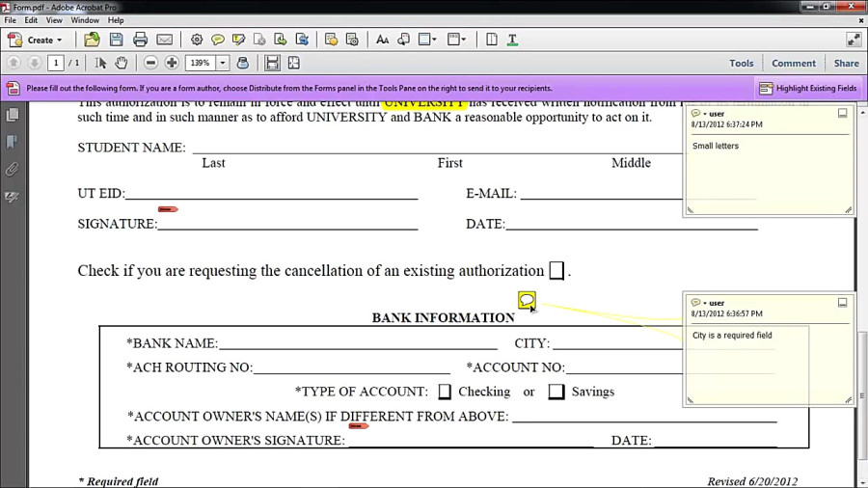Image resolution: width=868 pixels, height=488 pixels.
Task: Click the Print icon in toolbar
Action: pos(140,40)
